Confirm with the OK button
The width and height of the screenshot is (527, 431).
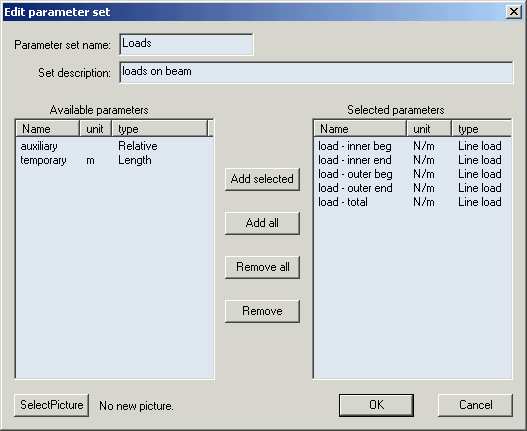click(376, 405)
